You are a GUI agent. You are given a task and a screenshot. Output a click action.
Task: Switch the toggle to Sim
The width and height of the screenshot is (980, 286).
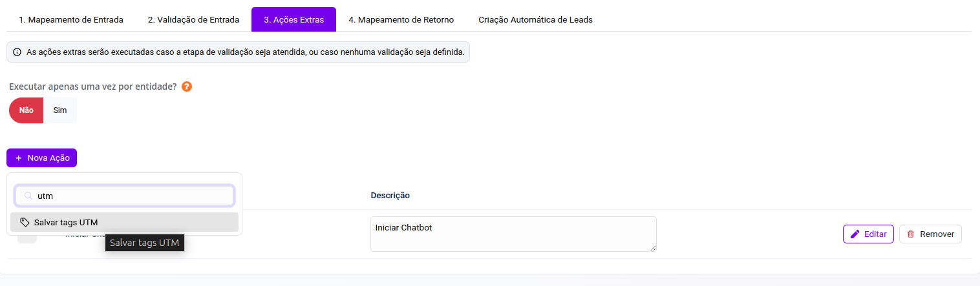pyautogui.click(x=60, y=110)
